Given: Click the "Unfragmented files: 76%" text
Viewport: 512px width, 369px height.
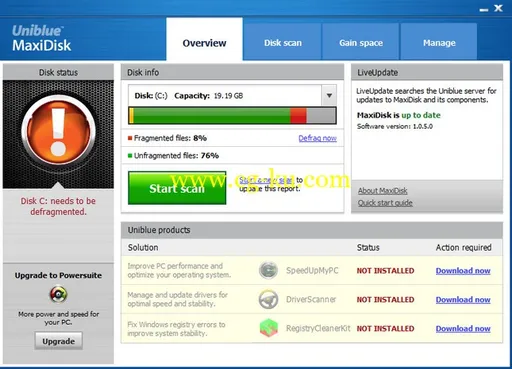Looking at the screenshot, I should pos(176,156).
